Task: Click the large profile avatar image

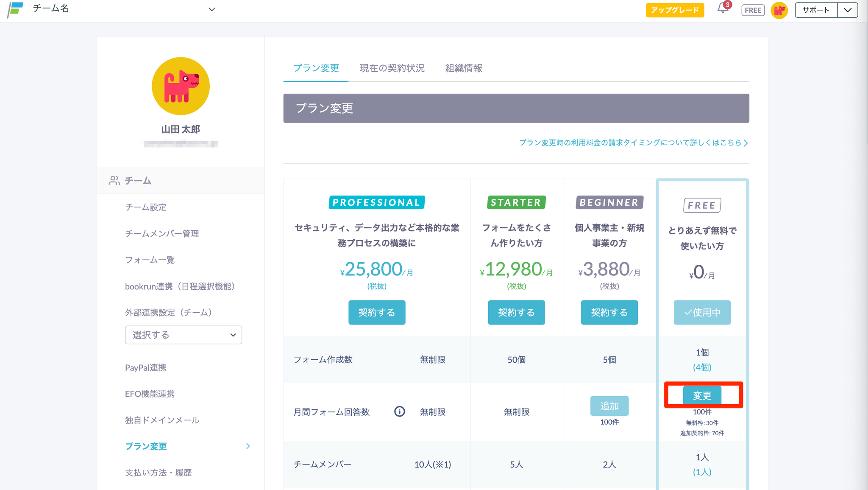Action: [x=181, y=86]
